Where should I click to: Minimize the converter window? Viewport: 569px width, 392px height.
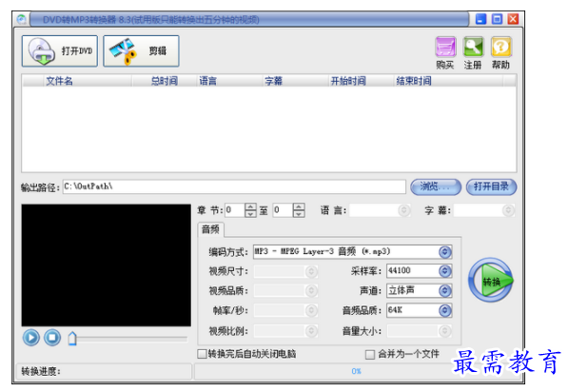pos(481,19)
